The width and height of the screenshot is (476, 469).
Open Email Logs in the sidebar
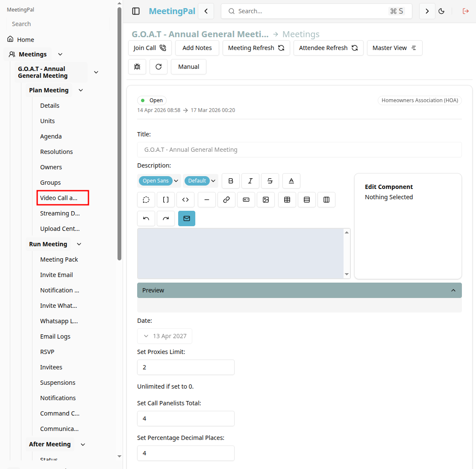tap(55, 336)
